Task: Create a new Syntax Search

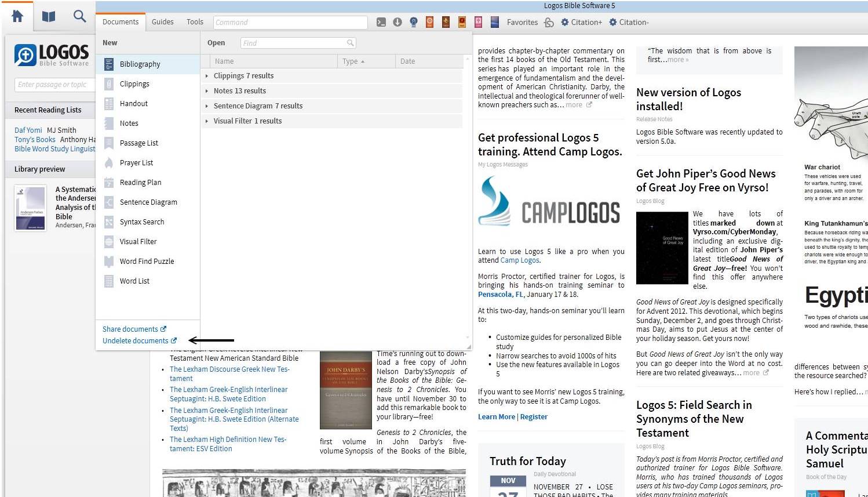Action: click(148, 222)
